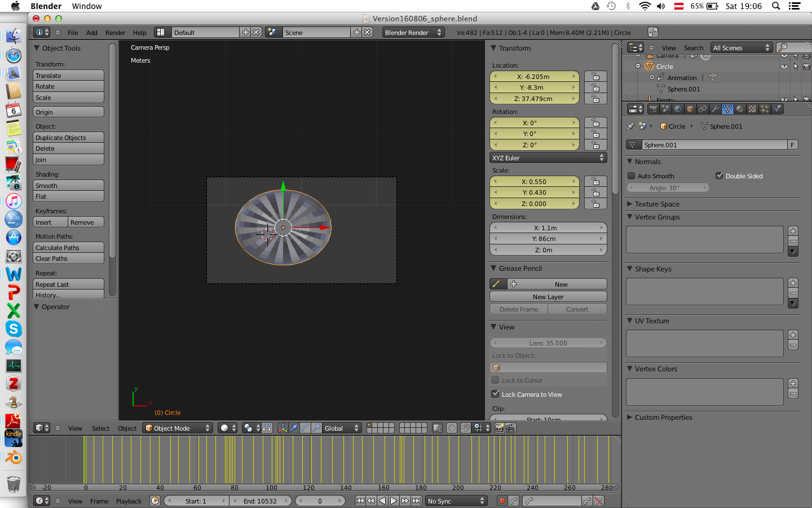Open the Add menu
Viewport: 812px width, 508px height.
92,33
